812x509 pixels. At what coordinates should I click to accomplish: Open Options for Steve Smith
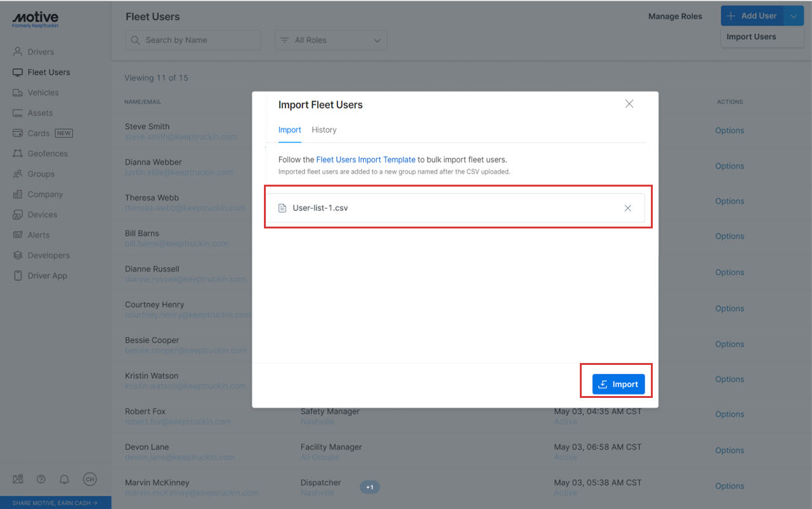point(730,131)
